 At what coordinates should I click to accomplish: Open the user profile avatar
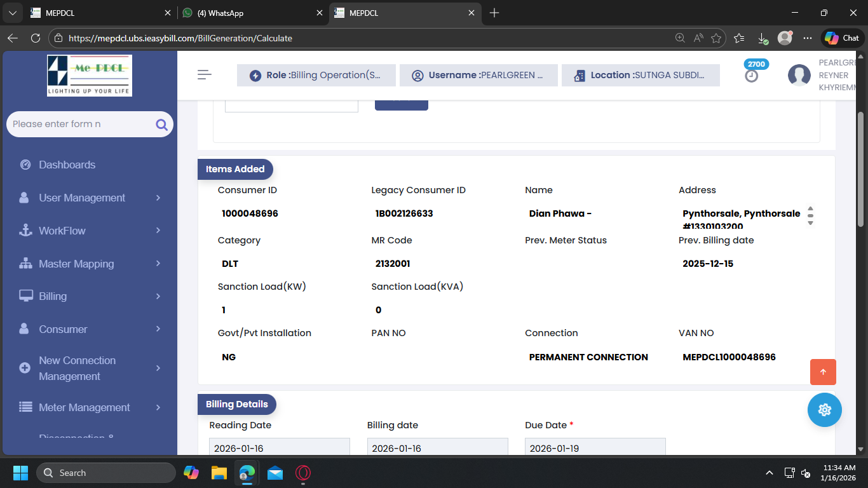point(799,76)
